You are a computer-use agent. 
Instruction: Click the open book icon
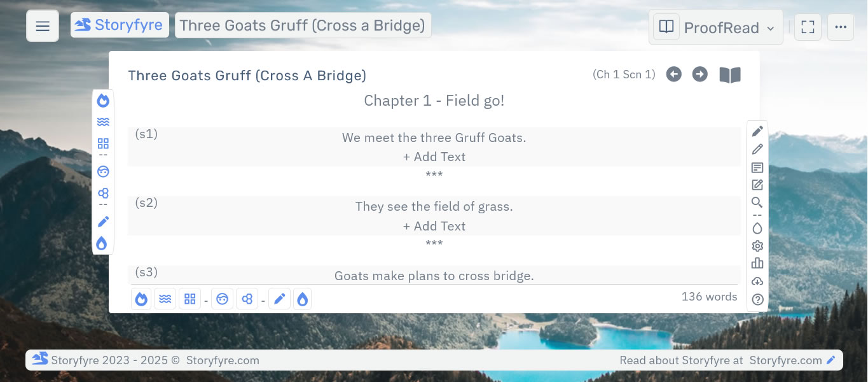(730, 75)
